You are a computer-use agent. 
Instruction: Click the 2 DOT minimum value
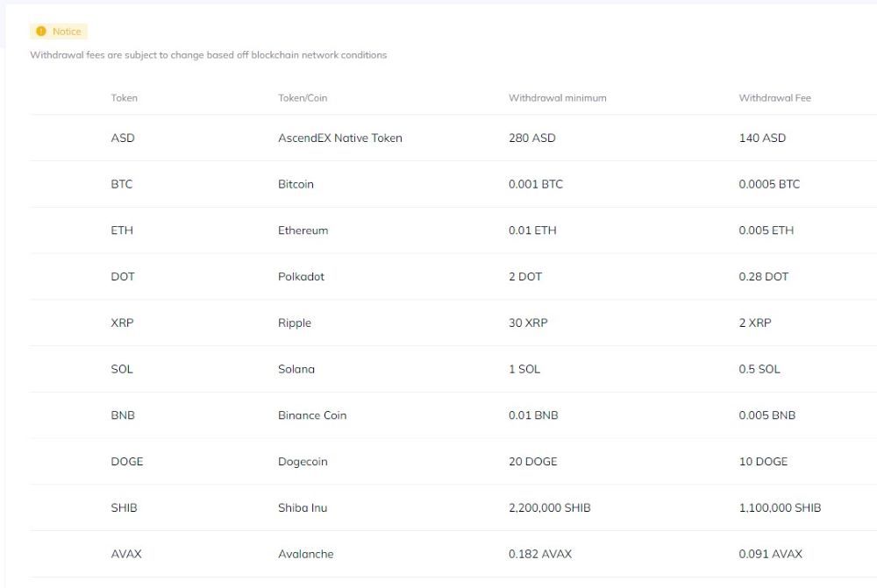[x=525, y=277]
